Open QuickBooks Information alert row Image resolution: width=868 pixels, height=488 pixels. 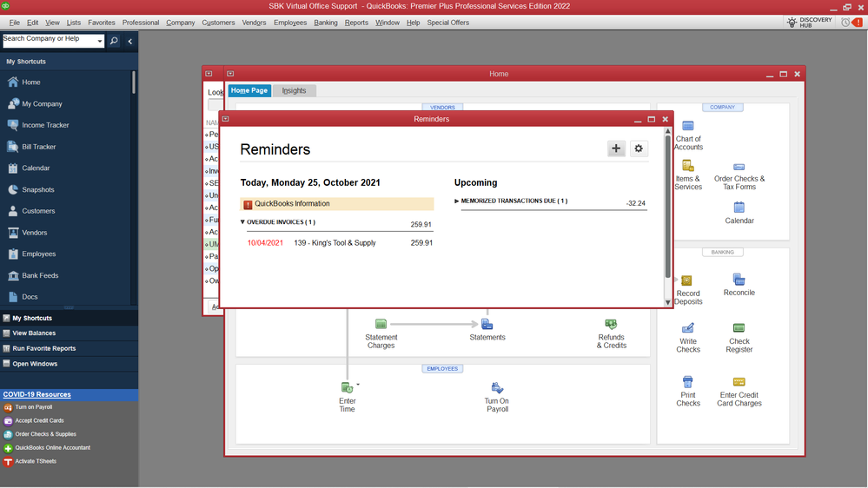(336, 204)
